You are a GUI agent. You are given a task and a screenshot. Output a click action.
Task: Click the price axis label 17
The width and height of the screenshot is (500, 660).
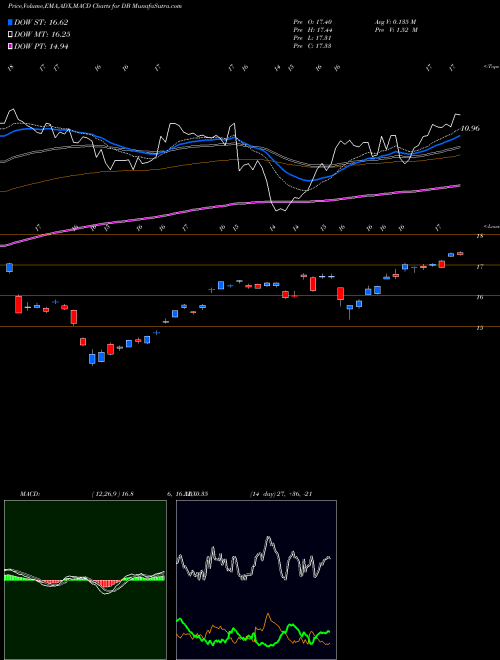[x=479, y=267]
